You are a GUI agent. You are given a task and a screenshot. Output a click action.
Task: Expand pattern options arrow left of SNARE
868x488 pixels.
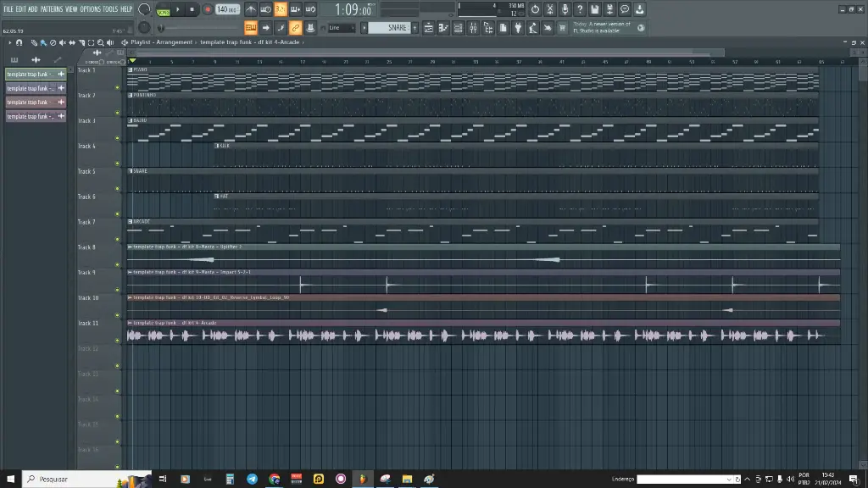(x=364, y=28)
